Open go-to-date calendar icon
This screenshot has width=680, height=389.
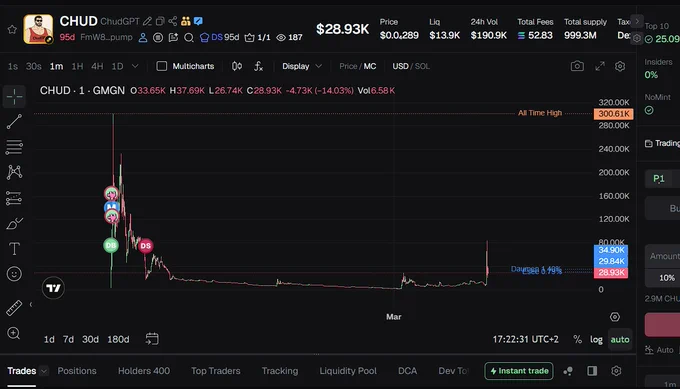pyautogui.click(x=152, y=339)
